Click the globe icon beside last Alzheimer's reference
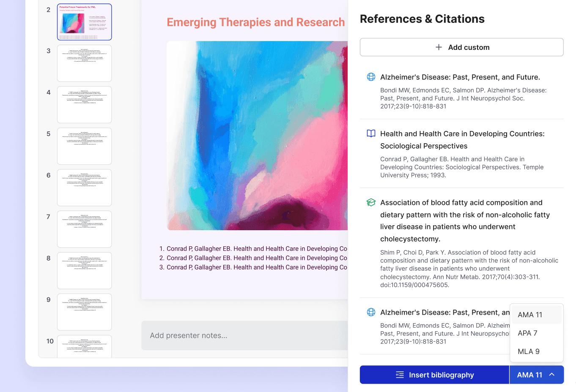576x392 pixels. (x=371, y=312)
